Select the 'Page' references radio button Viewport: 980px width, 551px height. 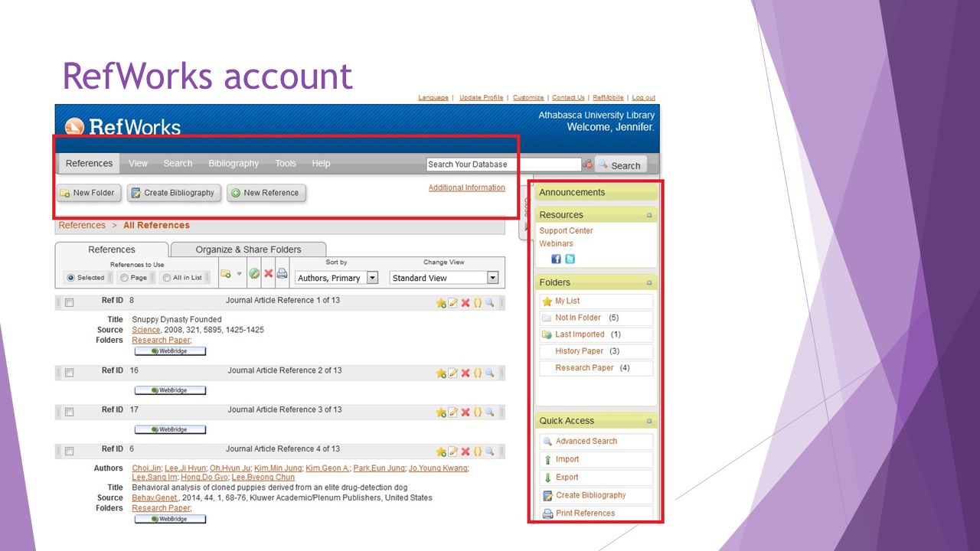pyautogui.click(x=124, y=278)
